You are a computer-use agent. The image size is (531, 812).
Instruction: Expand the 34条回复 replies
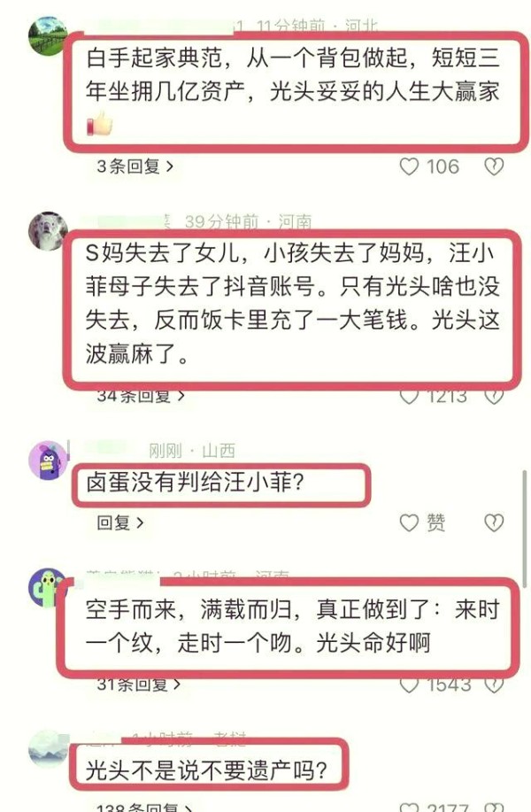(x=141, y=396)
